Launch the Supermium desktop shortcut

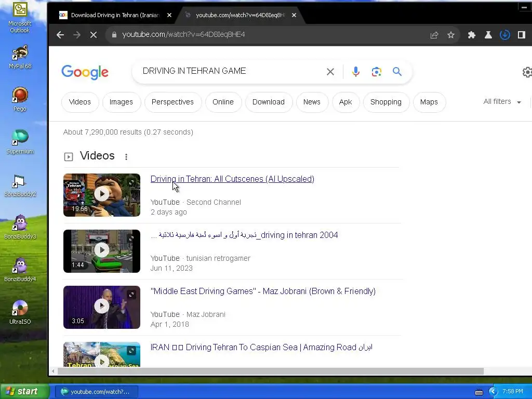click(x=20, y=142)
